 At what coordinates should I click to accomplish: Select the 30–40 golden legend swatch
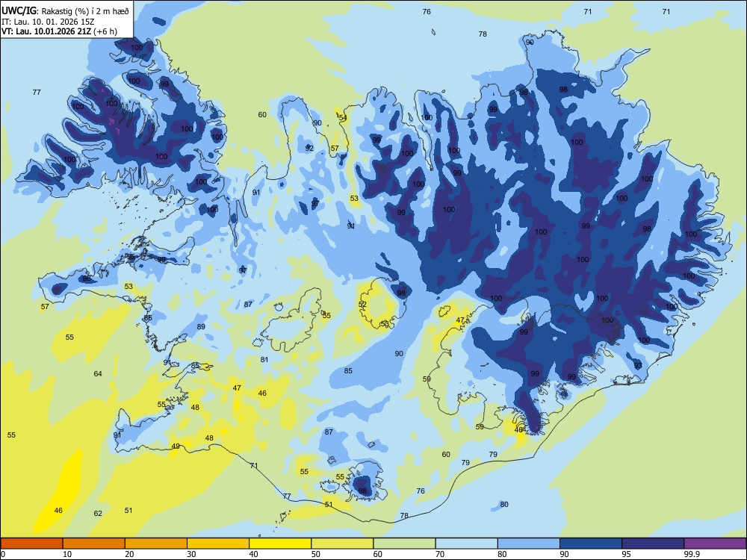click(218, 544)
